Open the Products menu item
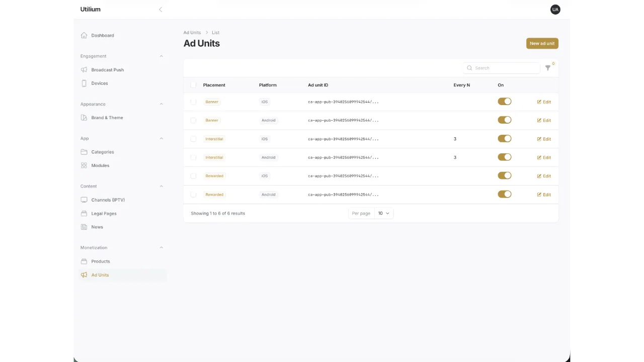The height and width of the screenshot is (362, 644). [x=123, y=261]
